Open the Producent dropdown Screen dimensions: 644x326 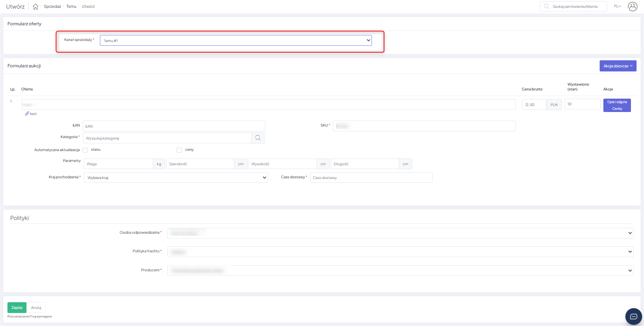[x=400, y=271]
